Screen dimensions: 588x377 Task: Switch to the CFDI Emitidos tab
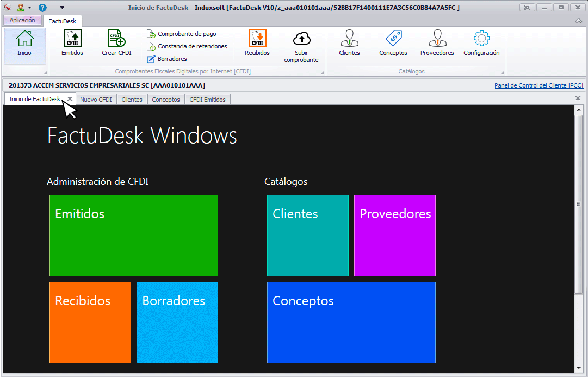coord(207,100)
